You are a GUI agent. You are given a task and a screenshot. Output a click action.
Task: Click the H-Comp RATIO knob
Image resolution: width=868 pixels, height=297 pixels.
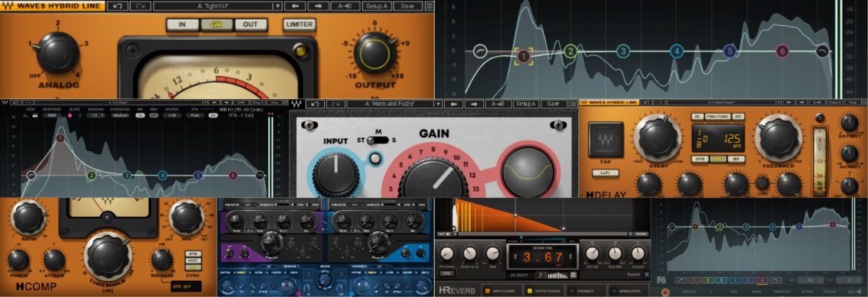point(28,217)
